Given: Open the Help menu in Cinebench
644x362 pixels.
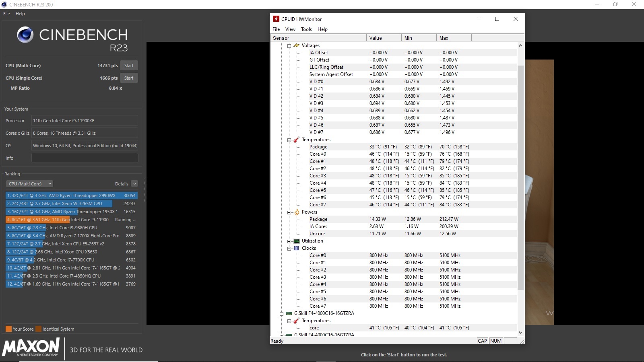Looking at the screenshot, I should (20, 14).
